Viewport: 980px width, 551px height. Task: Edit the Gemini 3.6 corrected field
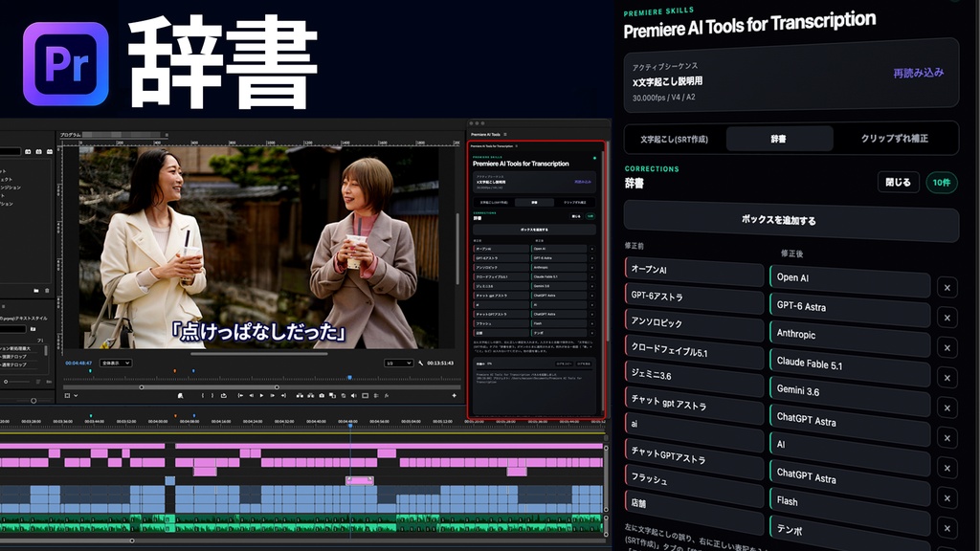[x=850, y=392]
